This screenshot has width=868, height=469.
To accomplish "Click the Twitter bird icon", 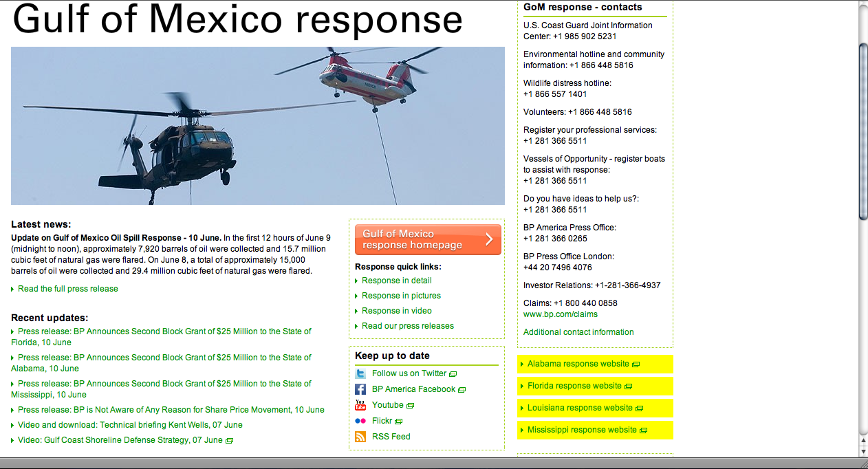I will click(360, 373).
